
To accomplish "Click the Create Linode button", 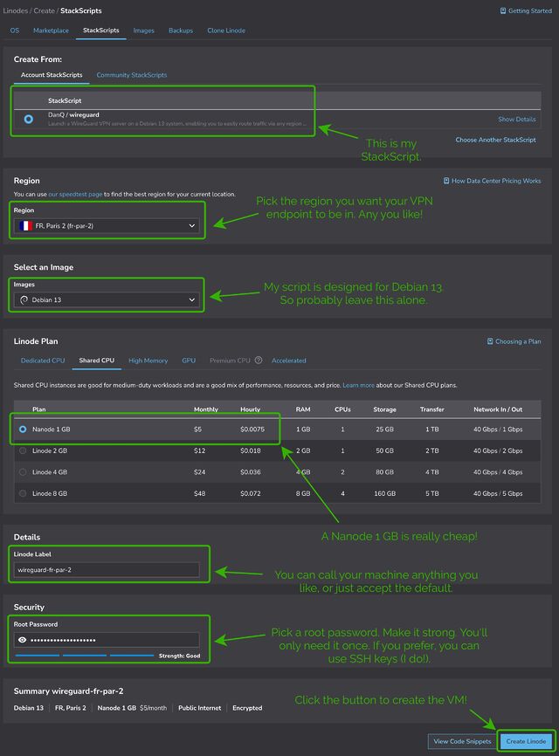I will pyautogui.click(x=526, y=739).
